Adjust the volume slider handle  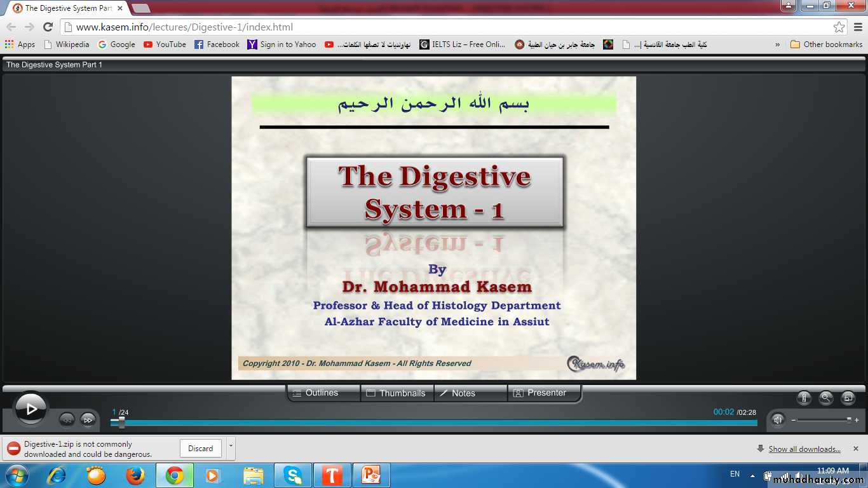click(849, 420)
